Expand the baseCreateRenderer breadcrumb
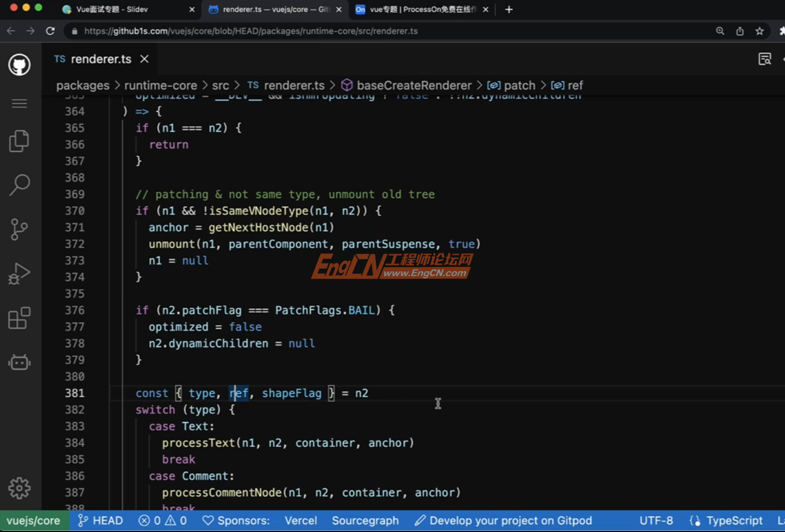The width and height of the screenshot is (785, 532). [414, 85]
